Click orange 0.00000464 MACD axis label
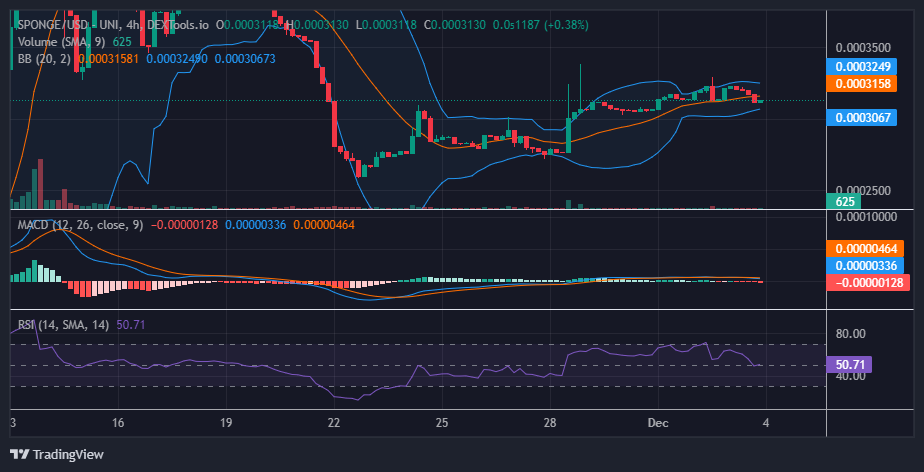 (x=865, y=249)
